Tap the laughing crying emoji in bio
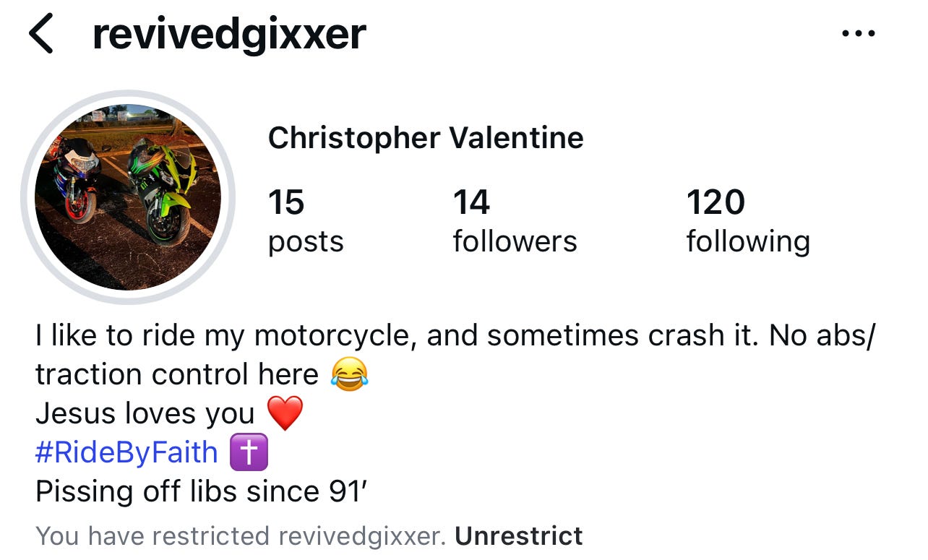 pyautogui.click(x=350, y=374)
